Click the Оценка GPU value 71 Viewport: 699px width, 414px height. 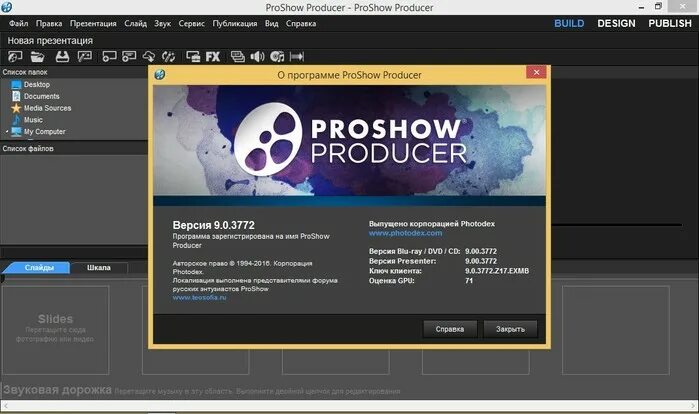(x=469, y=281)
